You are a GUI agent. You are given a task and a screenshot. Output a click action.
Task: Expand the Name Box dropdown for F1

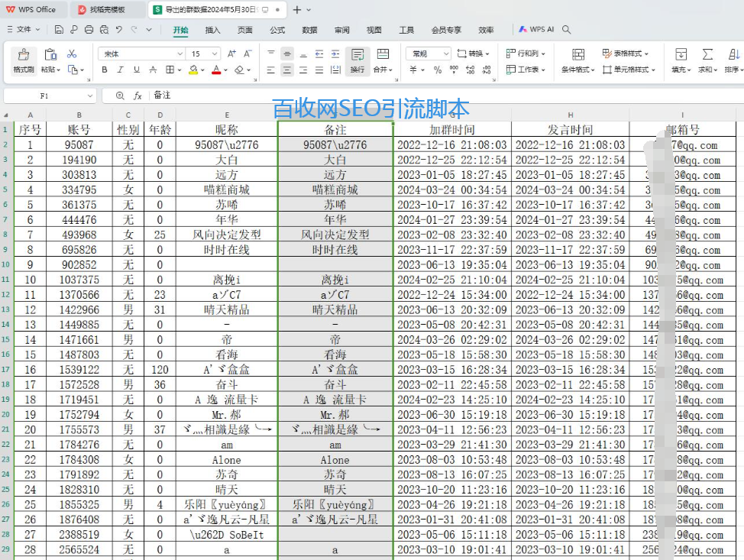(x=89, y=95)
